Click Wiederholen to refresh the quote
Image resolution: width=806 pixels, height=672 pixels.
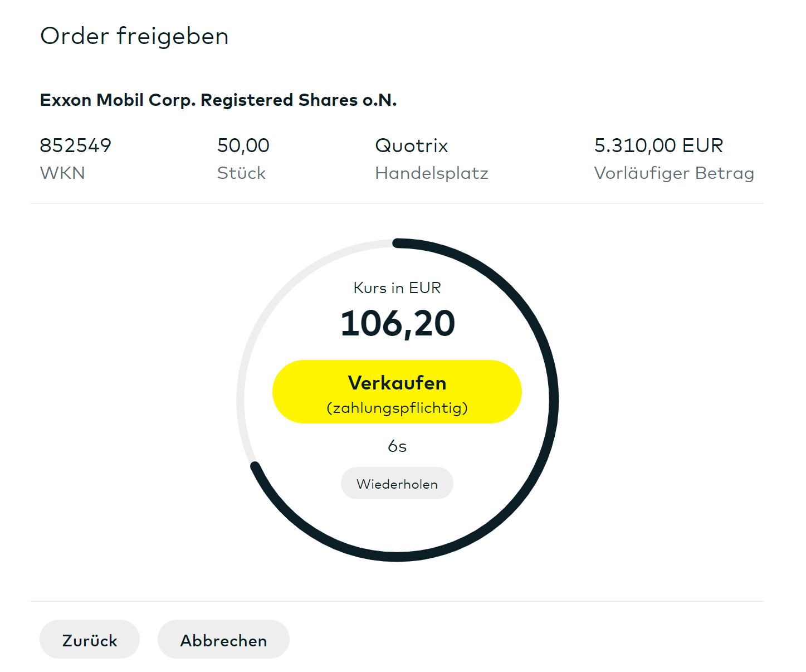tap(397, 484)
